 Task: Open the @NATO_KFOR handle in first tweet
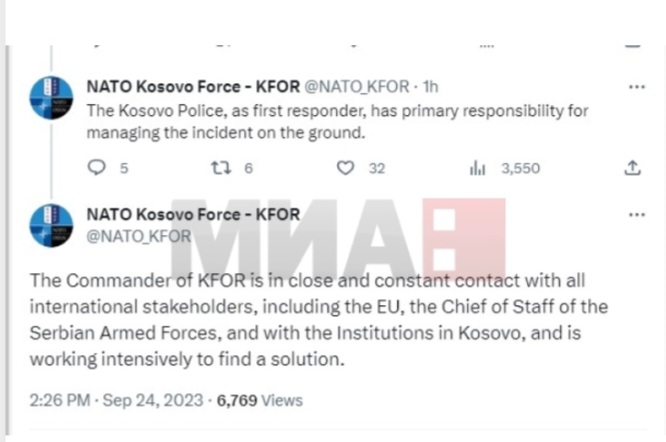(357, 87)
